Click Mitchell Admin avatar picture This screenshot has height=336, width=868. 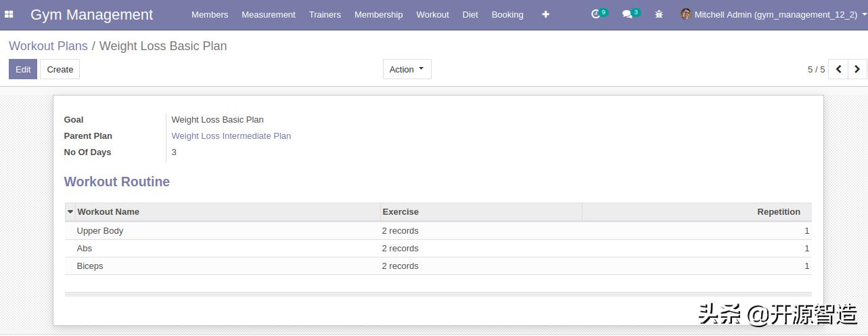coord(685,14)
